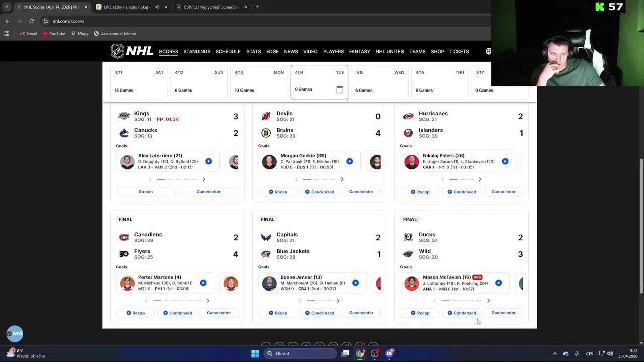Next goal arrow in Ducks-Wild card
The width and height of the screenshot is (644, 362).
tap(488, 301)
